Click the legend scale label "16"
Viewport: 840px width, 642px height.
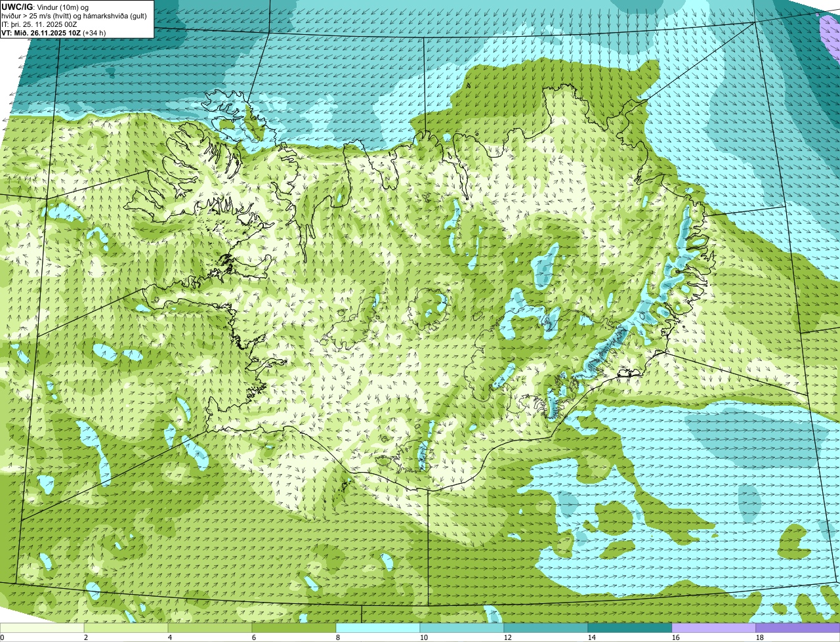[675, 637]
